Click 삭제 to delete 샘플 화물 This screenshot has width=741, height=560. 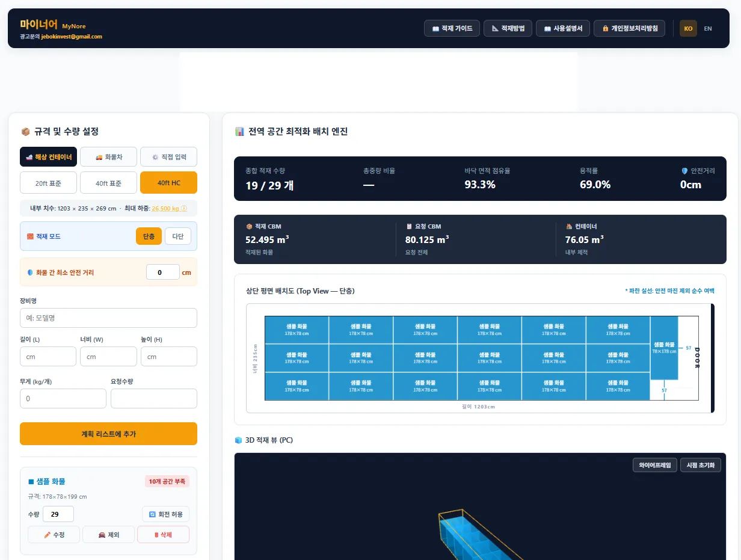tap(163, 535)
